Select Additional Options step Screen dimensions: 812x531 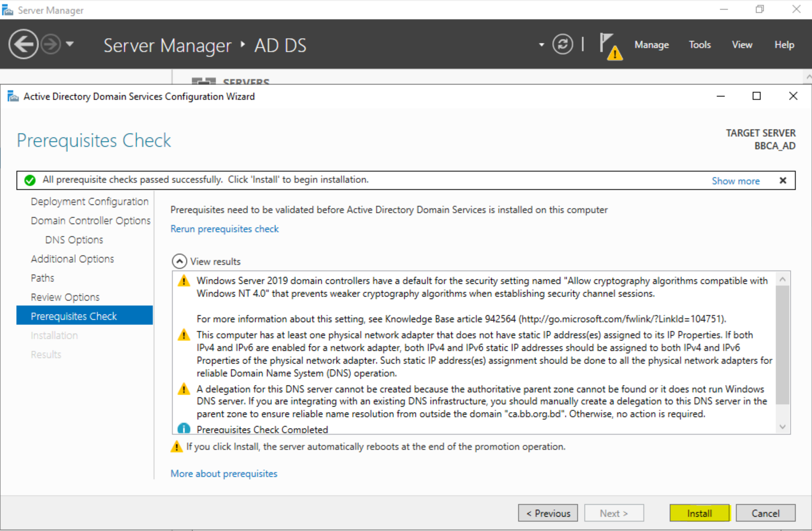tap(72, 259)
